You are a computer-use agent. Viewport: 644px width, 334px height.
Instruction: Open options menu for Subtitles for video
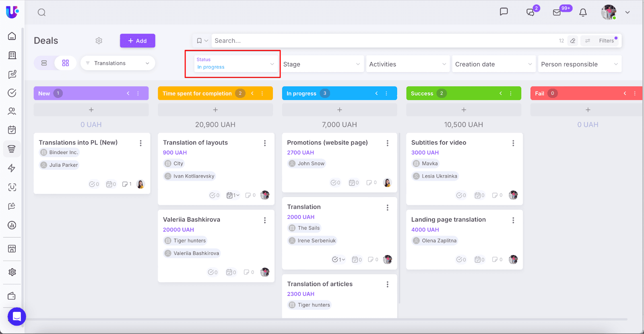pos(513,143)
